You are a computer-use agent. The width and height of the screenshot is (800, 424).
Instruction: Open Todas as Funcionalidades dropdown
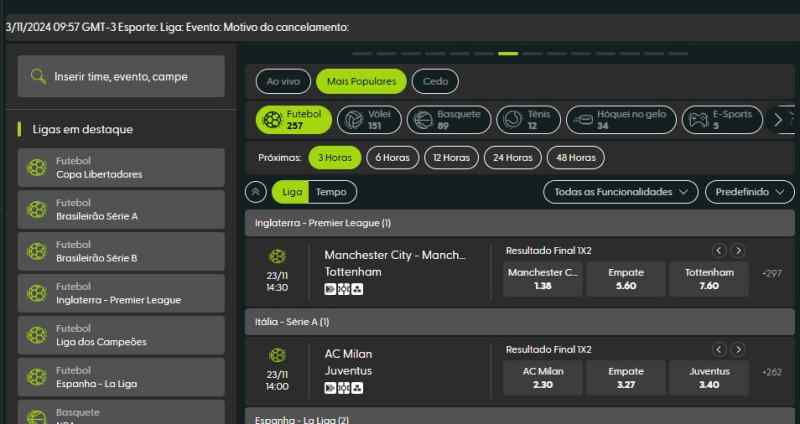(x=620, y=192)
